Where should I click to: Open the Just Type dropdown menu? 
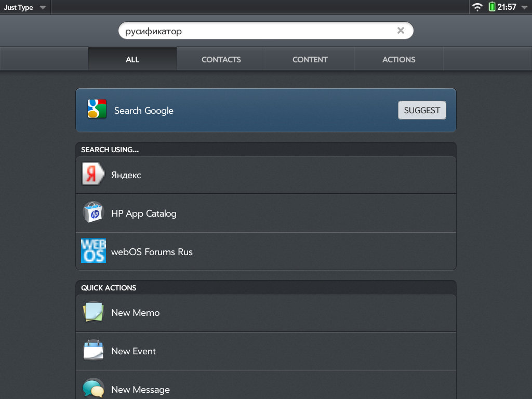tap(25, 7)
